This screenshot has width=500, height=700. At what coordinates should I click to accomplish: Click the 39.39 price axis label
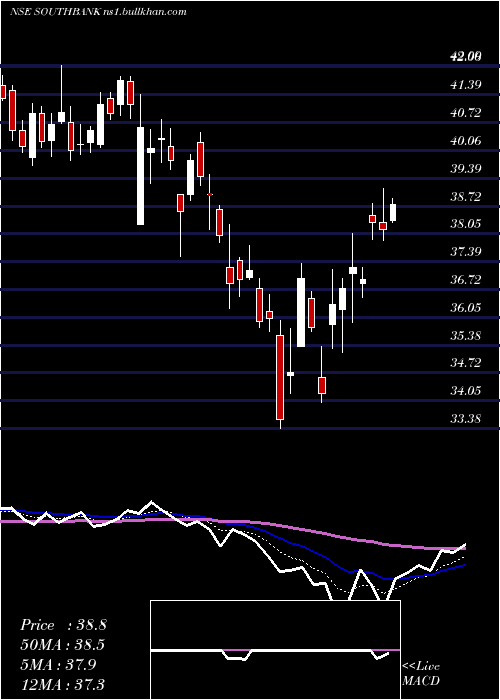click(x=465, y=168)
